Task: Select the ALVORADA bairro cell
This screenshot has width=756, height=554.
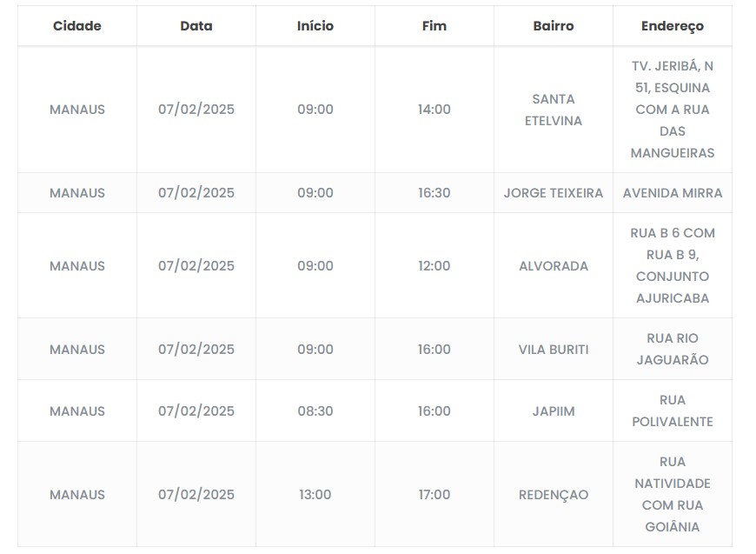Action: [x=554, y=266]
